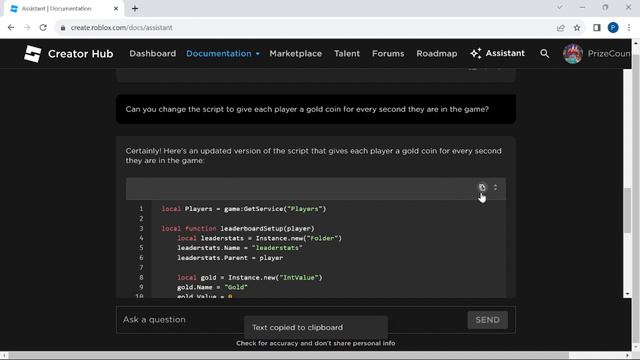Click 'Check for accuracy' disclaimer text
The height and width of the screenshot is (360, 640).
[316, 343]
